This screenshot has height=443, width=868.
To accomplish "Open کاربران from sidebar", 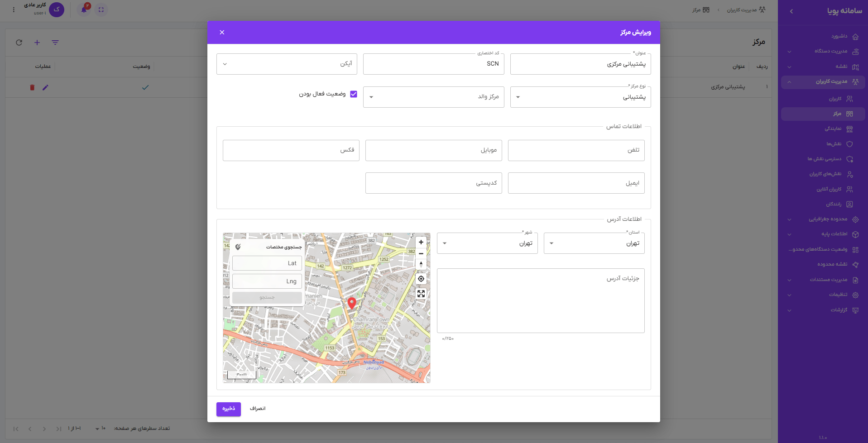I will pos(823,99).
